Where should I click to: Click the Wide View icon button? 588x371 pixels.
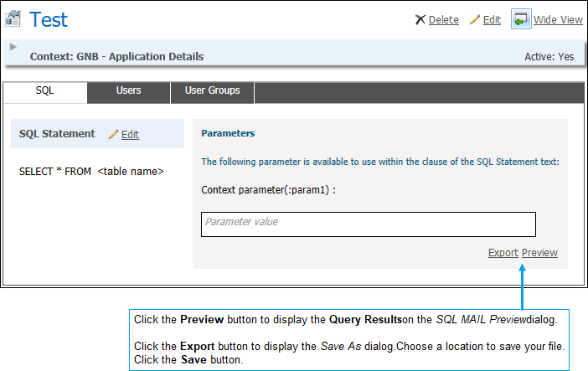coord(522,19)
